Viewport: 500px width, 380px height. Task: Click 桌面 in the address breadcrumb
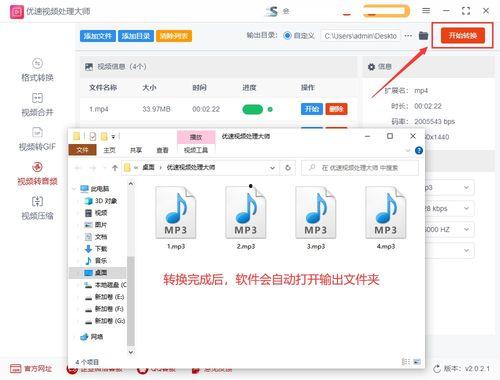coord(148,167)
